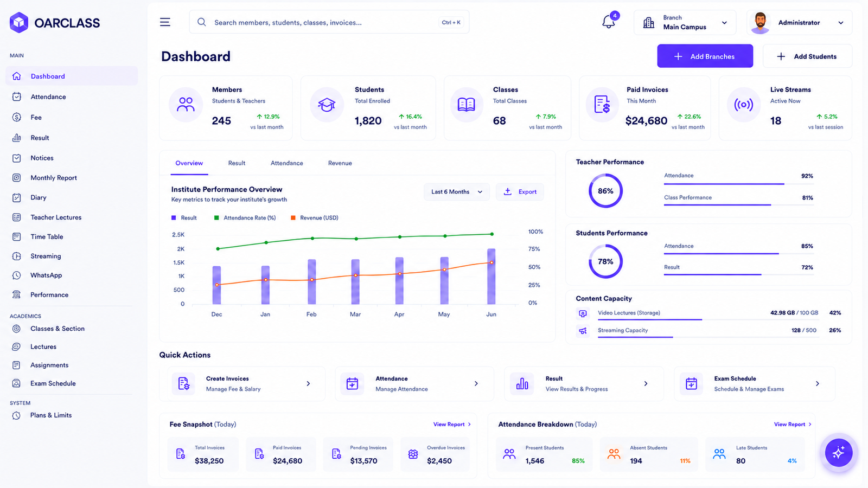Open Streaming in the sidebar
868x488 pixels.
click(x=72, y=256)
